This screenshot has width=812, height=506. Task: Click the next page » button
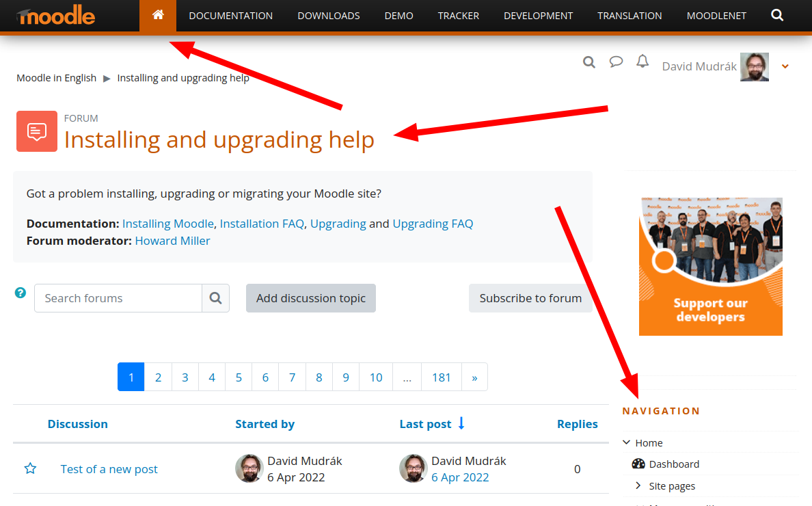(474, 377)
